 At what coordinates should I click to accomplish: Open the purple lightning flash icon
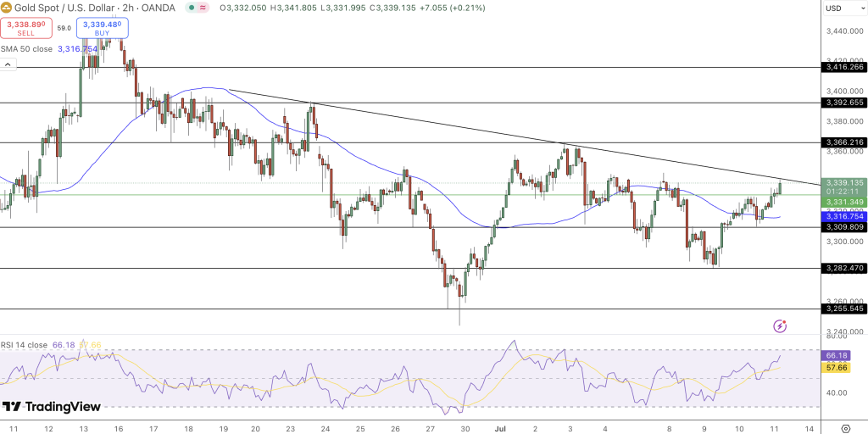780,326
